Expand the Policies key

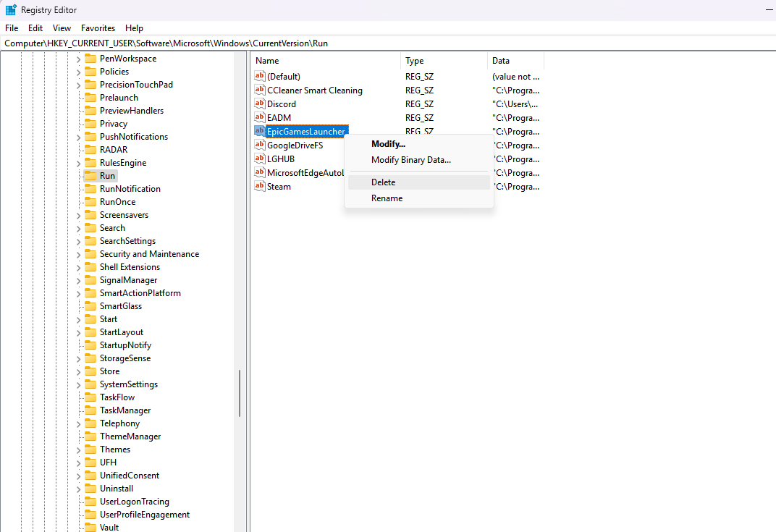(78, 72)
